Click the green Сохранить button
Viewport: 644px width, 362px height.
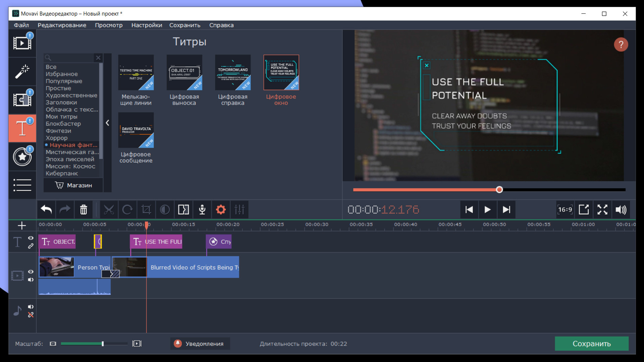(591, 344)
